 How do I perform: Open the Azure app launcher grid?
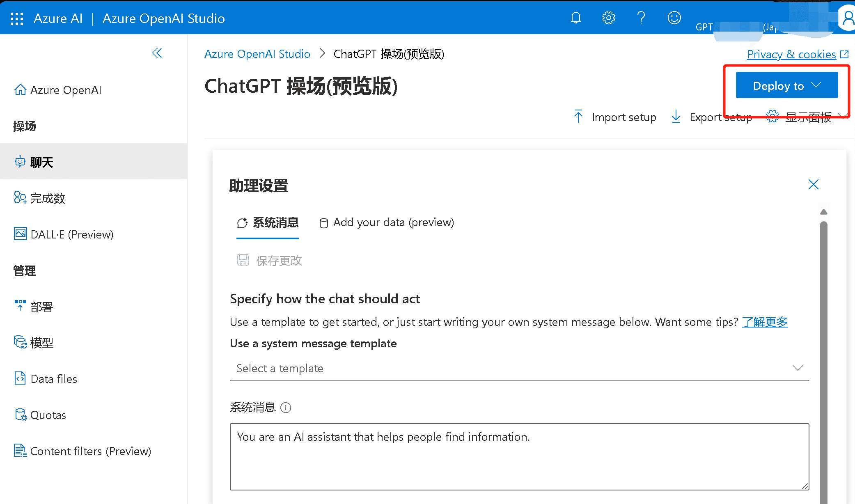pyautogui.click(x=16, y=18)
